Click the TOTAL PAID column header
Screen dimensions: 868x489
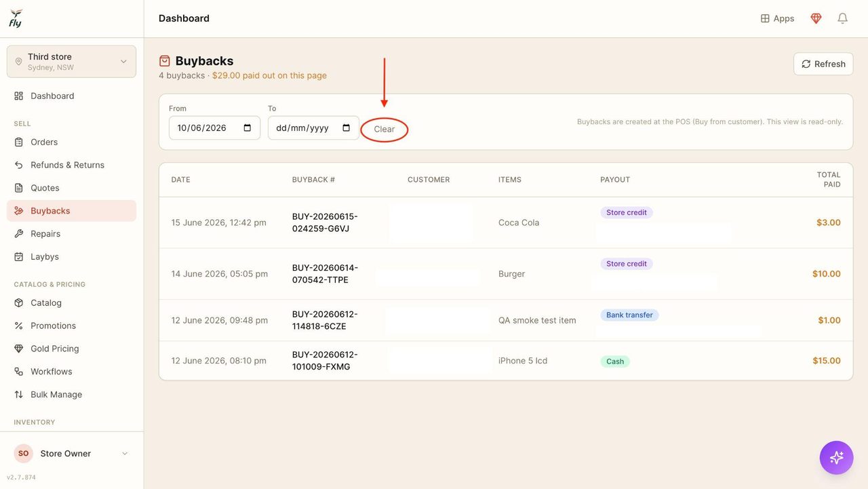[x=829, y=180]
